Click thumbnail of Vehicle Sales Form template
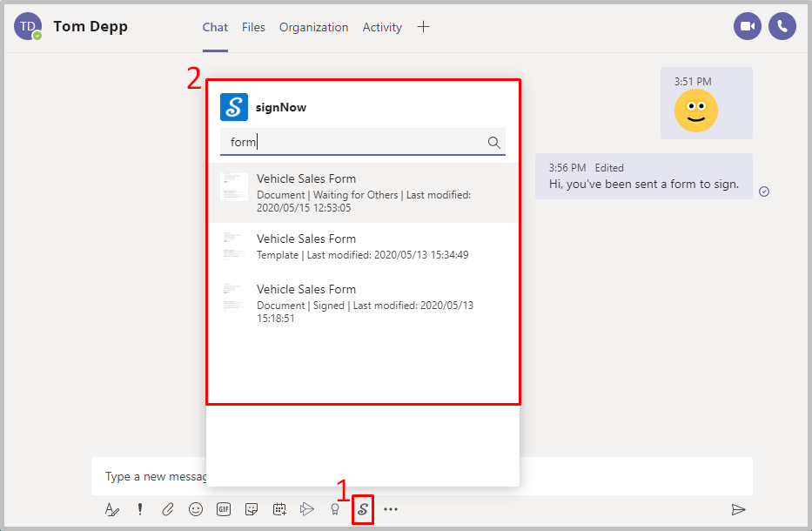 (x=234, y=246)
